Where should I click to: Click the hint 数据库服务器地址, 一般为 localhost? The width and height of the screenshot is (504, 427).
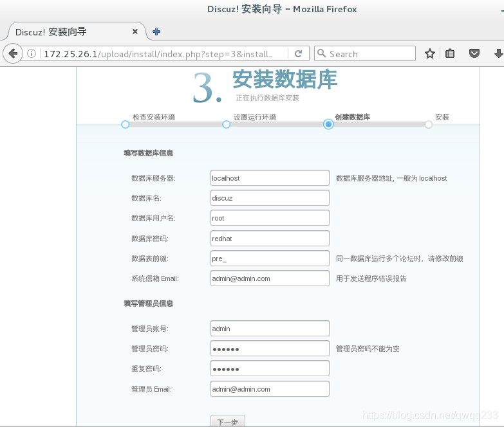point(391,178)
